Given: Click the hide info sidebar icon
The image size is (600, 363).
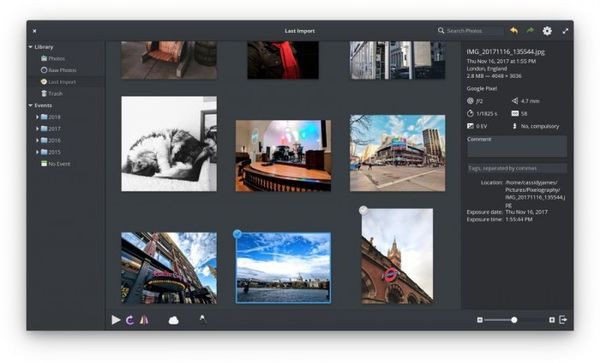Looking at the screenshot, I should 563,319.
